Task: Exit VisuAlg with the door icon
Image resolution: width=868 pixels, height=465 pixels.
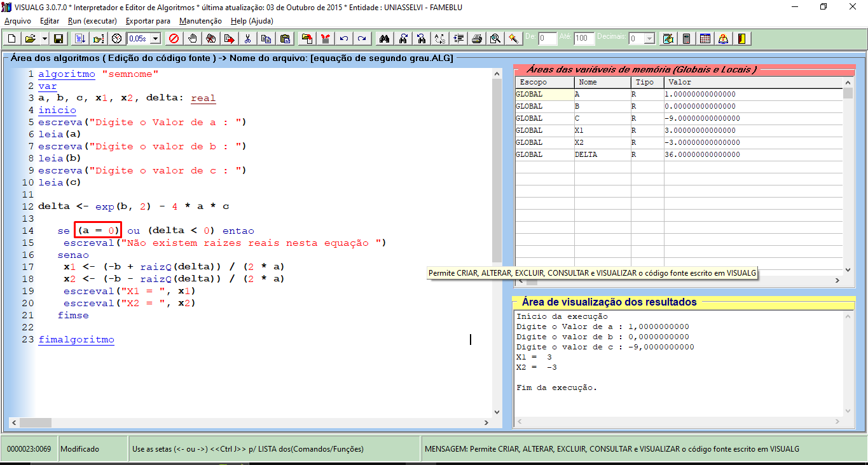Action: tap(741, 39)
